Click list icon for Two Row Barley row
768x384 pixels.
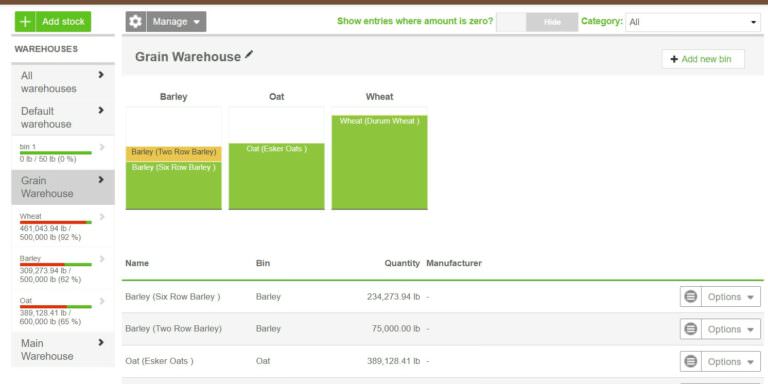[x=691, y=329]
